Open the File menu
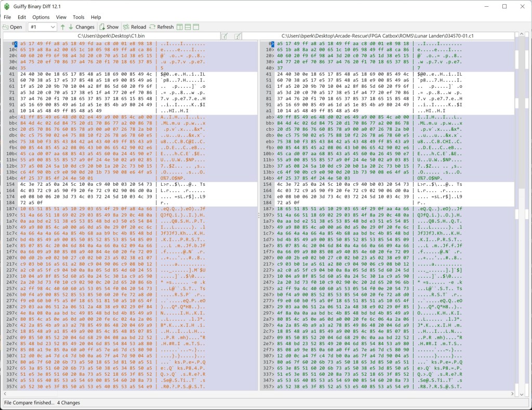Viewport: 532px width, 410px height. [7, 17]
